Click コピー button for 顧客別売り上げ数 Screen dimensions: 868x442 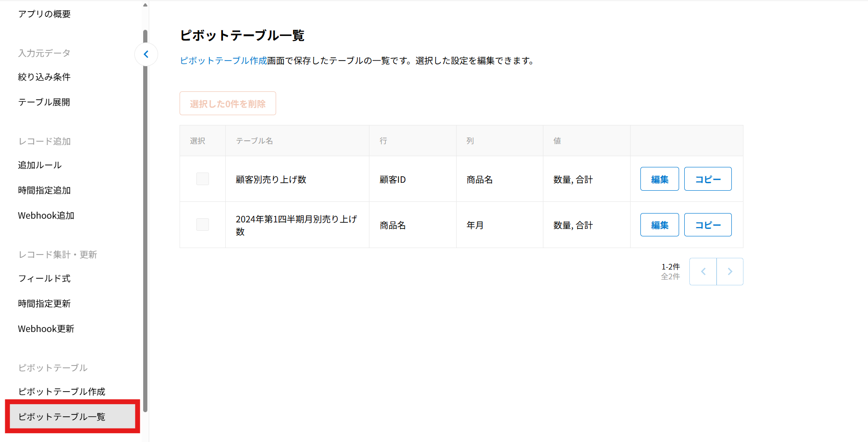coord(708,179)
